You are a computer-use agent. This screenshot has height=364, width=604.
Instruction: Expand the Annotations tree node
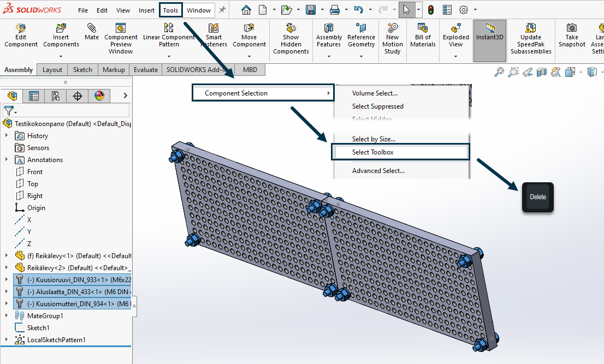(x=7, y=159)
